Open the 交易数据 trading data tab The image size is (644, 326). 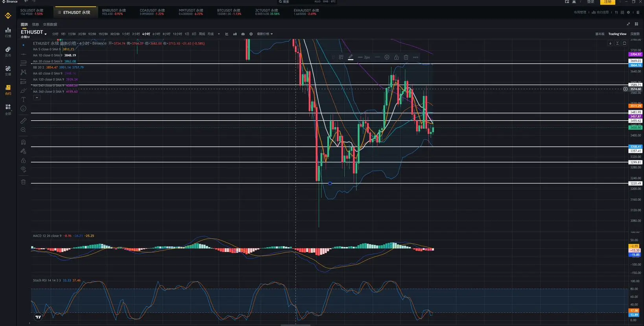pyautogui.click(x=50, y=24)
